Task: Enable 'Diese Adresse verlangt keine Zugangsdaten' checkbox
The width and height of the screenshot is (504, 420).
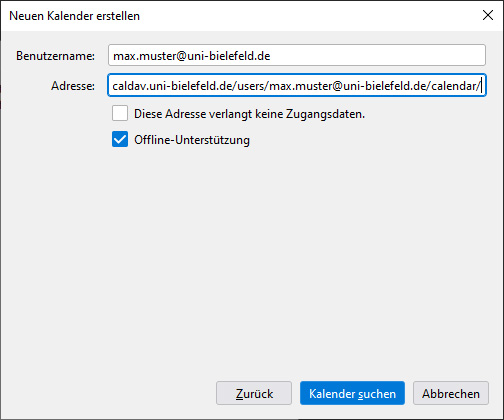Action: pyautogui.click(x=120, y=113)
